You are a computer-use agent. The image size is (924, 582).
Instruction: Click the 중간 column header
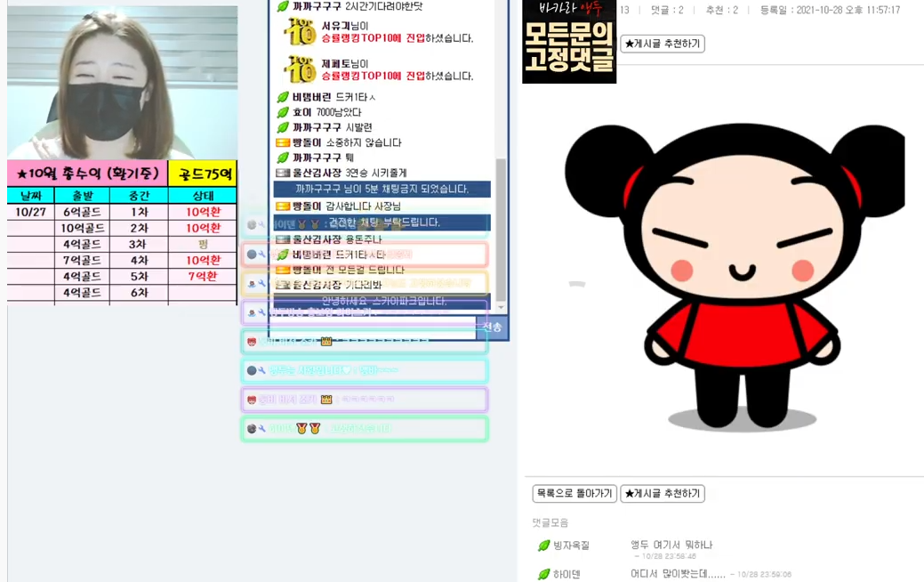(x=139, y=196)
